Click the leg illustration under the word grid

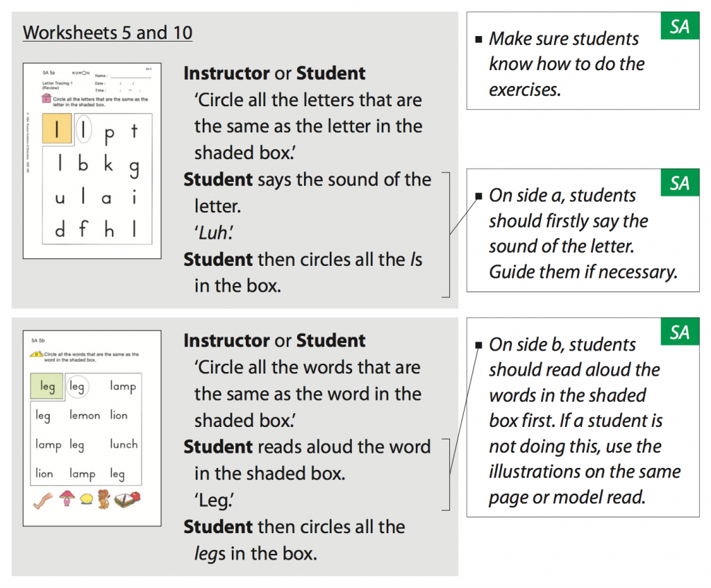(x=44, y=499)
